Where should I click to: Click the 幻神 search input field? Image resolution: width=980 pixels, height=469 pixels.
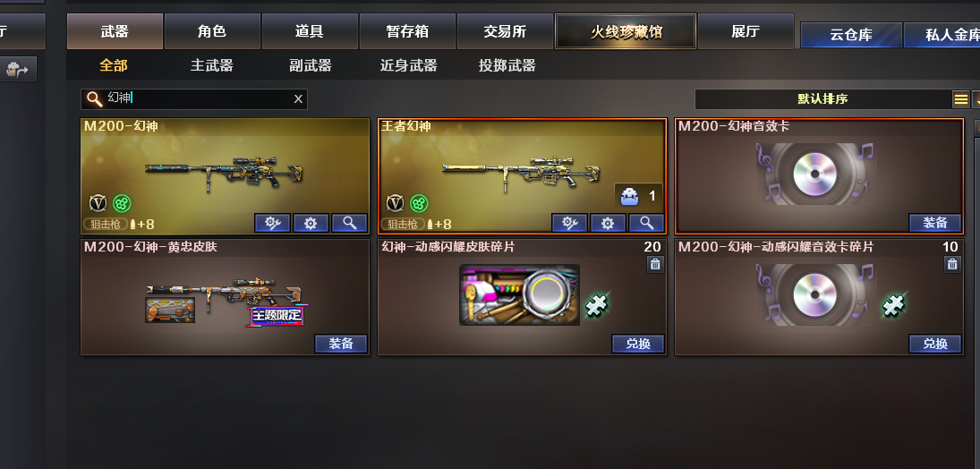point(193,98)
